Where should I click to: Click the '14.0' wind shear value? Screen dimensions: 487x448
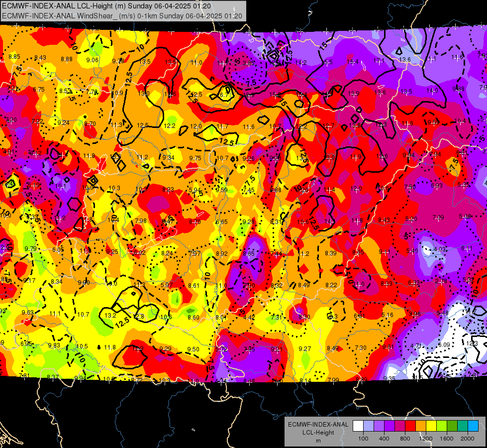[432, 91]
